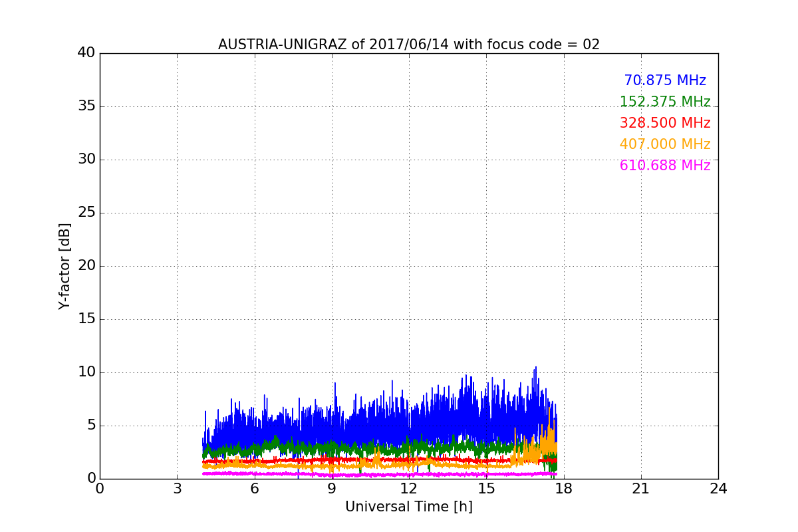Image resolution: width=798 pixels, height=532 pixels.
Task: Click the x-axis tick value 18
Action: coord(564,489)
